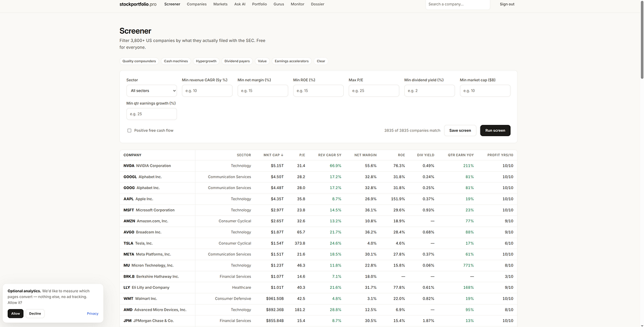Apply Earnings accelerators preset
The image size is (644, 327).
coord(291,61)
